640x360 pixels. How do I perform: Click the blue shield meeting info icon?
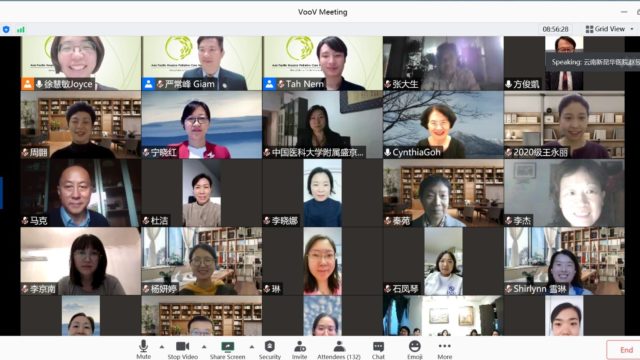6,29
